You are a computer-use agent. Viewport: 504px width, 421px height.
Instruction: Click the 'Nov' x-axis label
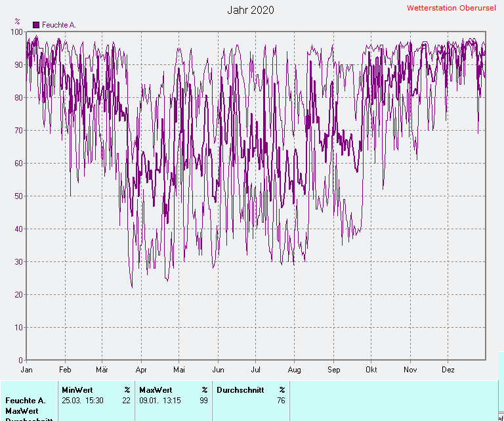pyautogui.click(x=410, y=370)
